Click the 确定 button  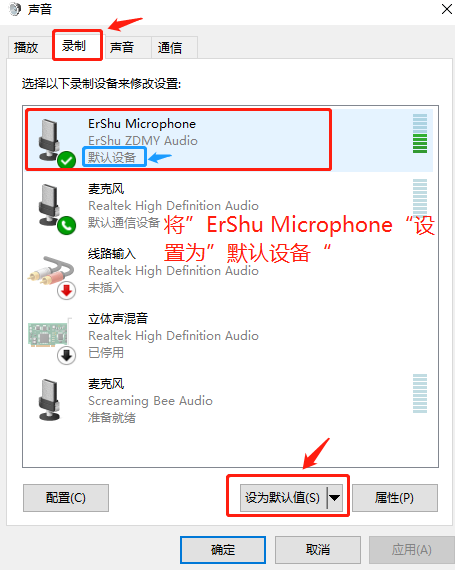click(x=223, y=549)
